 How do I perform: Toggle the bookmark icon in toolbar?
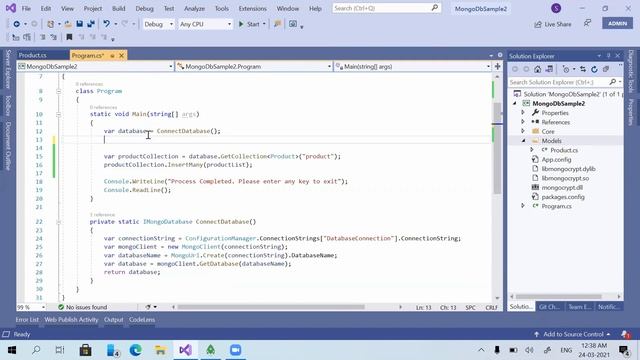(69, 37)
